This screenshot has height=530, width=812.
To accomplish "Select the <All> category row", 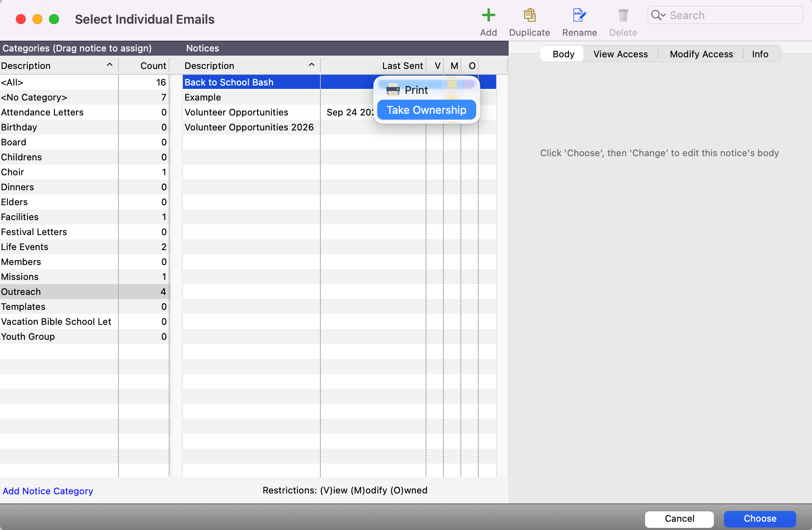I will (x=84, y=82).
